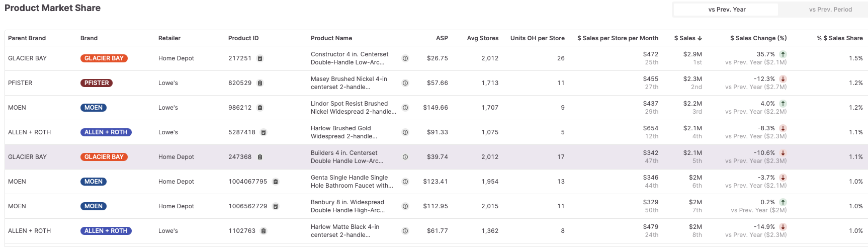The height and width of the screenshot is (247, 868).
Task: Click info icon beside Harlow Matte Black product
Action: coord(405,231)
